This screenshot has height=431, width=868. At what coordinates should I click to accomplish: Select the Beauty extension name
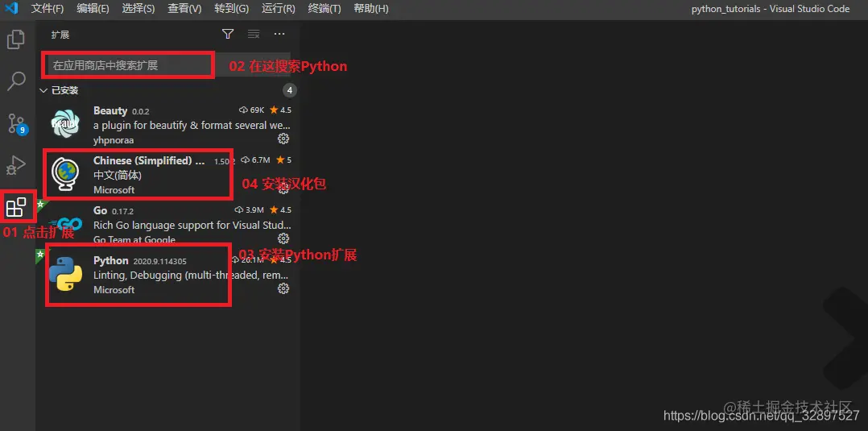click(110, 111)
